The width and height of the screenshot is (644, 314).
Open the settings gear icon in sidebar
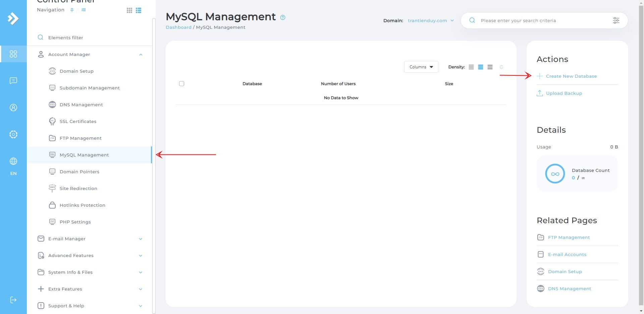[13, 134]
